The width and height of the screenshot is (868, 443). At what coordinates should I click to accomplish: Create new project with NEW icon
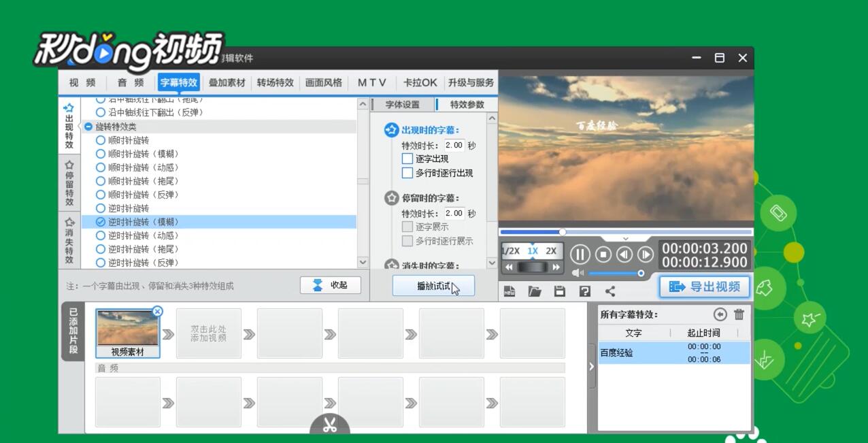(510, 291)
